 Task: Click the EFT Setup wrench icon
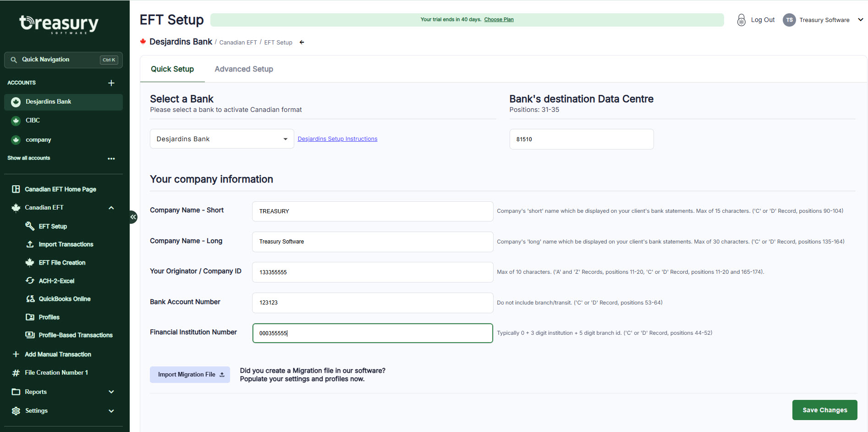pos(30,226)
